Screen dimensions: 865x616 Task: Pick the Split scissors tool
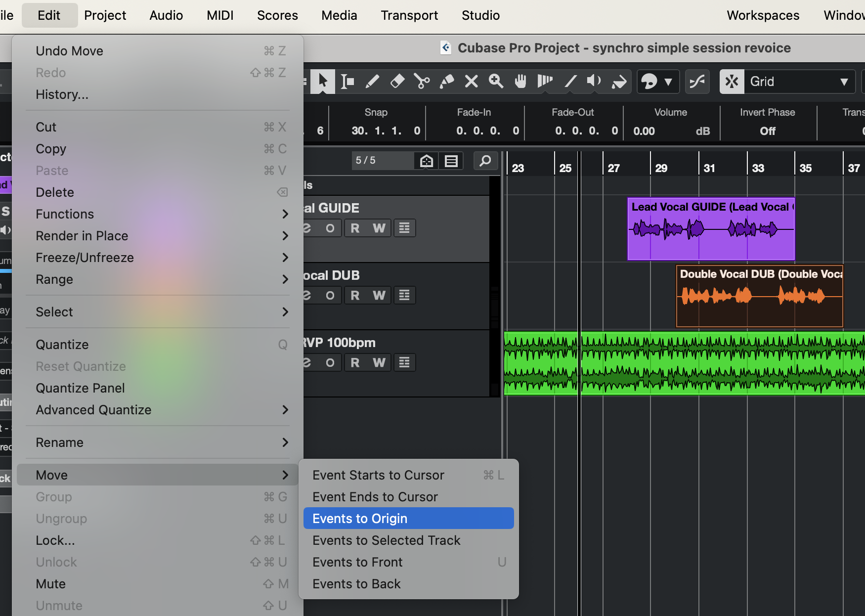tap(422, 81)
